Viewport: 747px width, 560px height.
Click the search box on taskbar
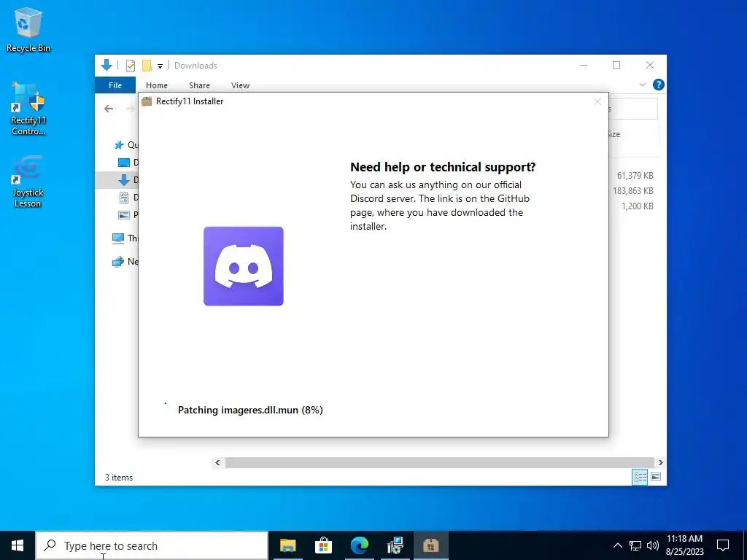coord(152,545)
